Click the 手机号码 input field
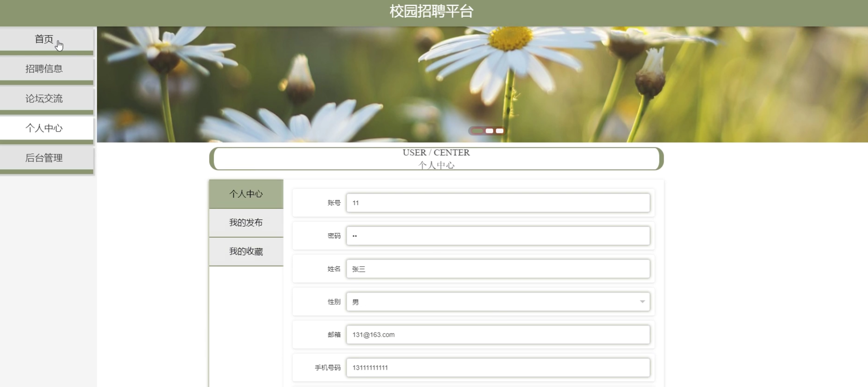868x387 pixels. tap(498, 367)
